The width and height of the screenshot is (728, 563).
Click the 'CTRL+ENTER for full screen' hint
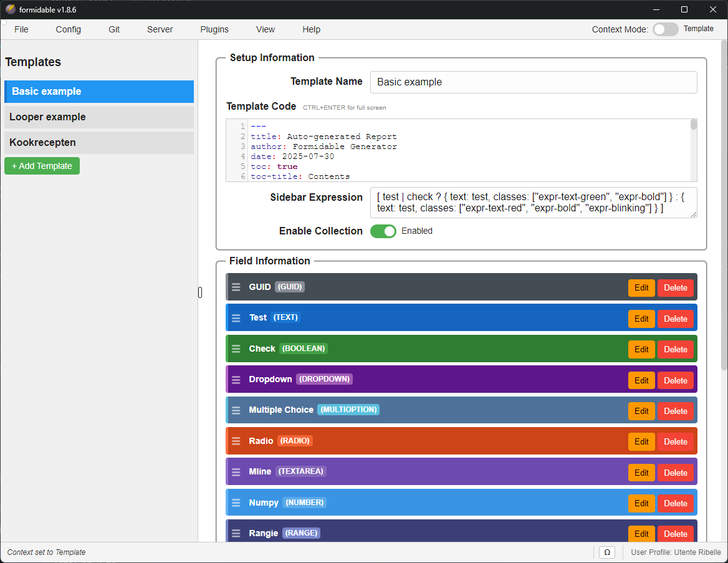pos(345,108)
